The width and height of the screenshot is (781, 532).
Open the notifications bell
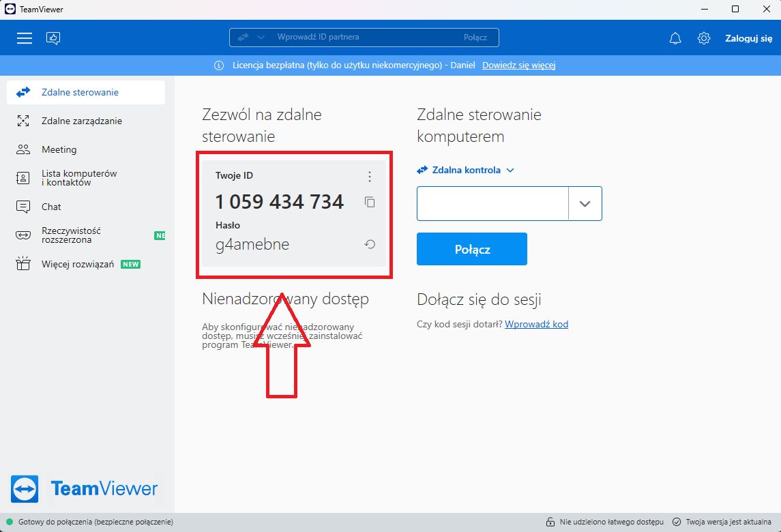(675, 38)
